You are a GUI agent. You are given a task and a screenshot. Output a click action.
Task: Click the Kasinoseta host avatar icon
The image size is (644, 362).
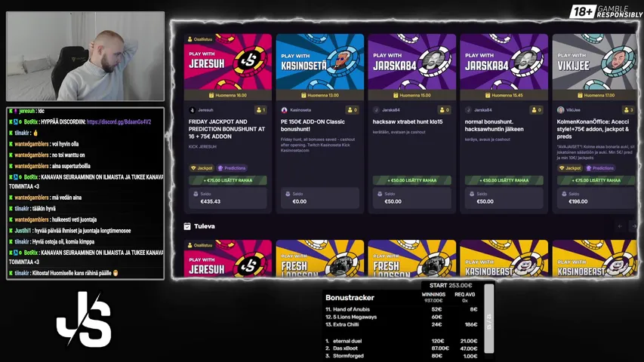(x=284, y=110)
